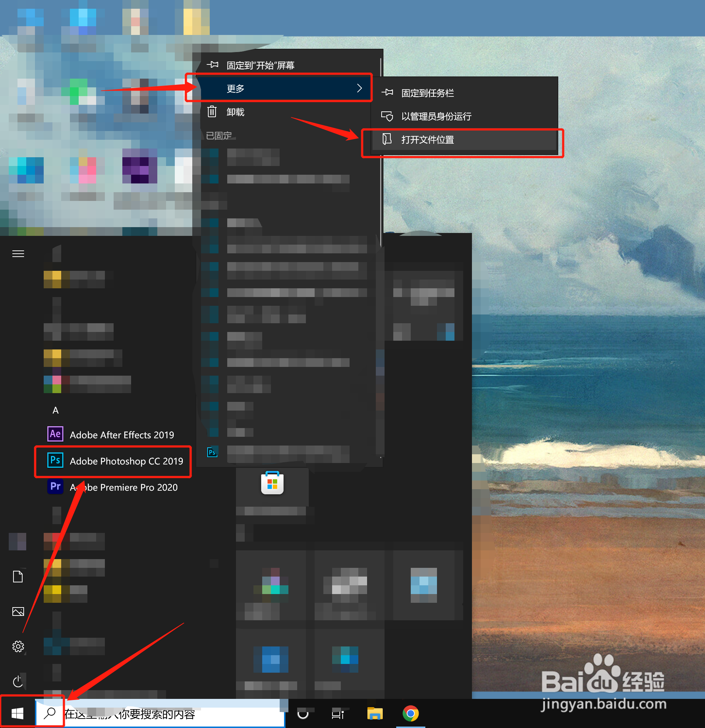
Task: Click the Power icon in Start sidebar
Action: coord(18,681)
